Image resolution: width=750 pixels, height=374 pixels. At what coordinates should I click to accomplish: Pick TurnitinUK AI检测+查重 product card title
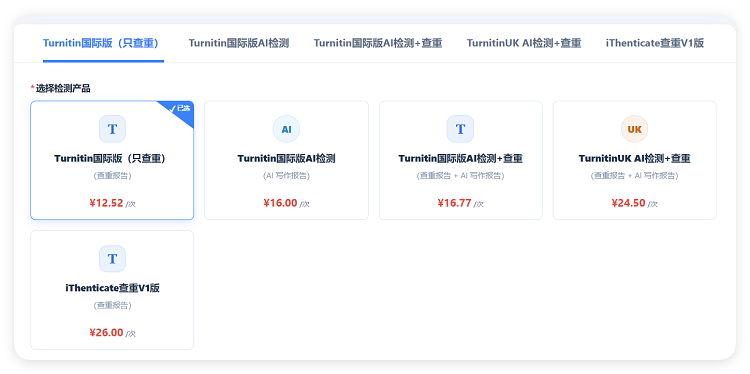(x=635, y=159)
